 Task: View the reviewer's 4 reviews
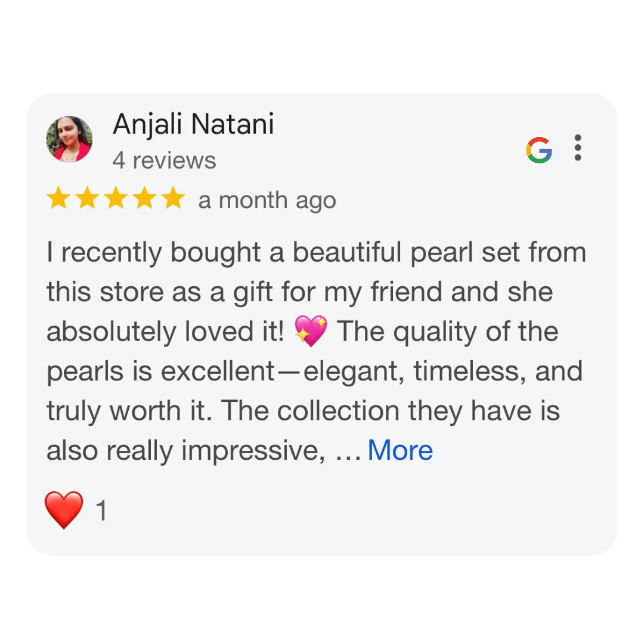165,160
